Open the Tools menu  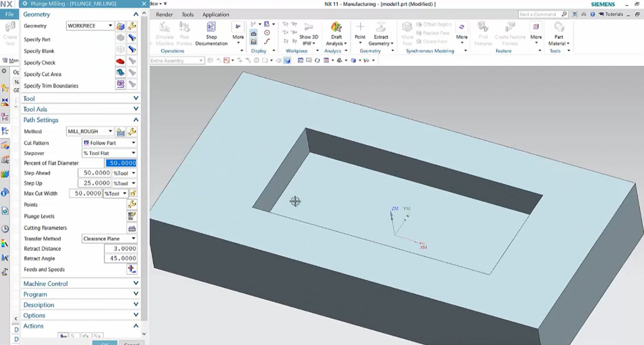187,14
